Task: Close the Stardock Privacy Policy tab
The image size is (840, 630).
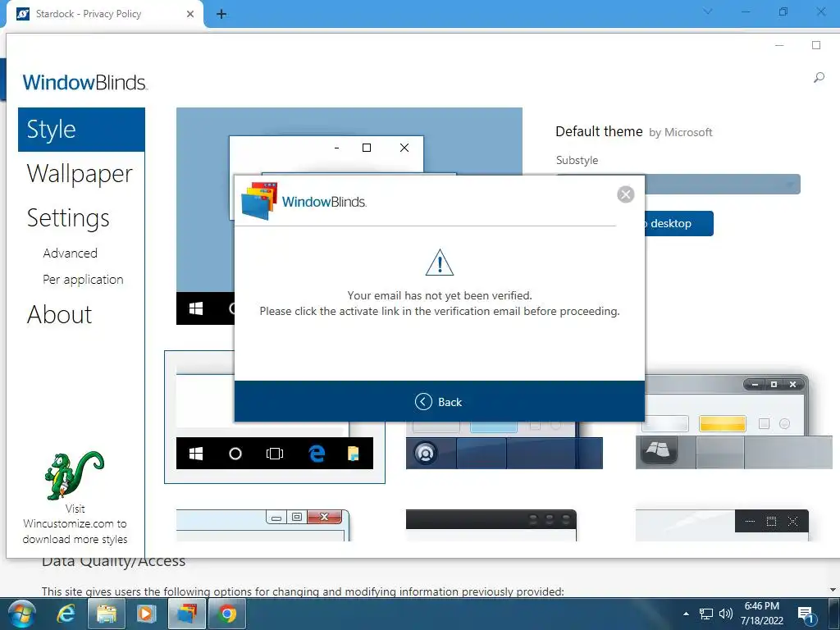Action: click(190, 14)
